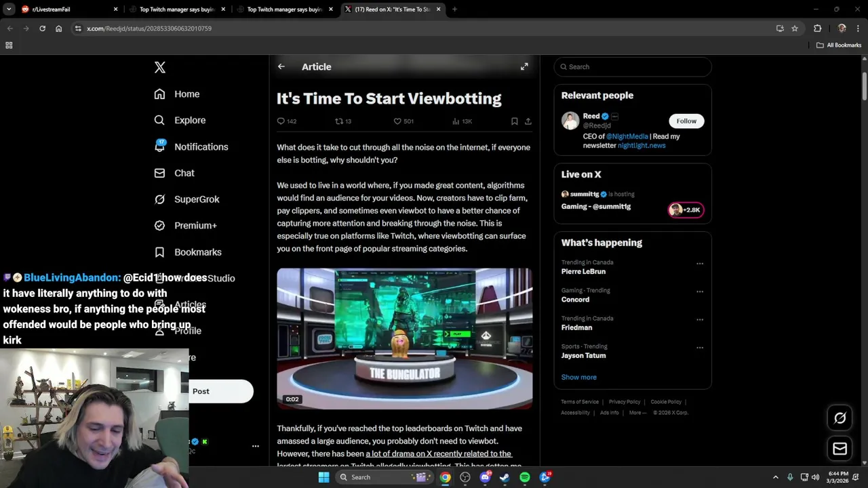The width and height of the screenshot is (868, 488).
Task: Open the Home page icon
Action: click(x=159, y=94)
